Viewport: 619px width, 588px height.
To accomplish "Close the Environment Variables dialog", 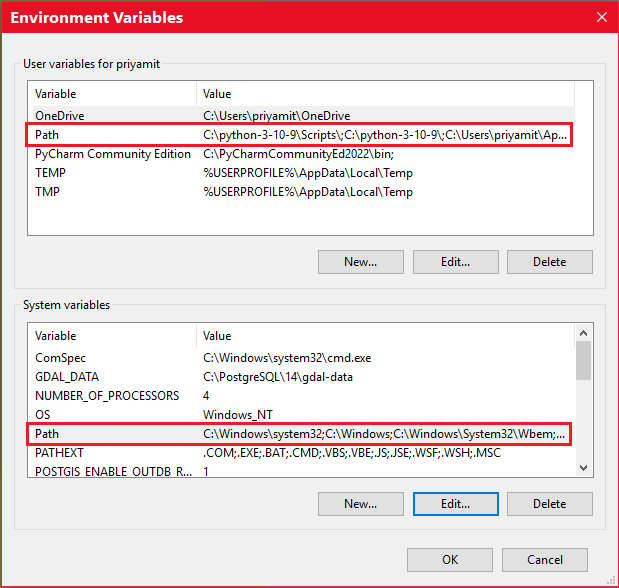I will click(602, 17).
